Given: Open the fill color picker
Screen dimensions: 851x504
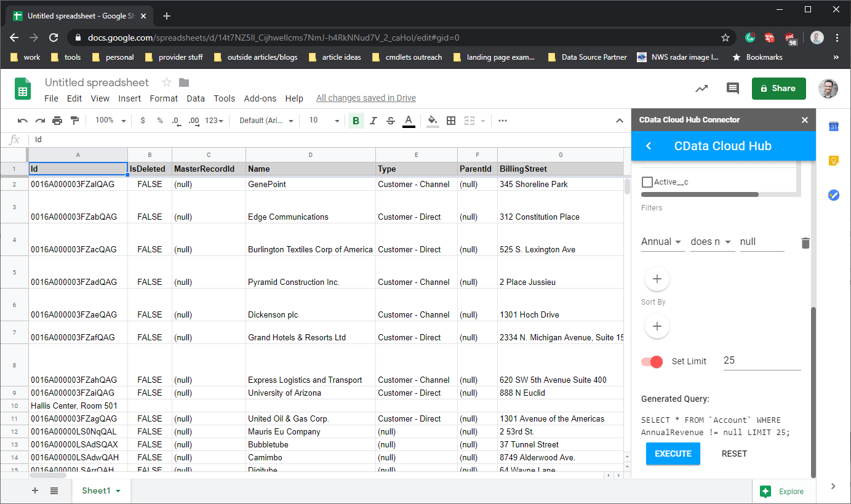Looking at the screenshot, I should tap(433, 121).
